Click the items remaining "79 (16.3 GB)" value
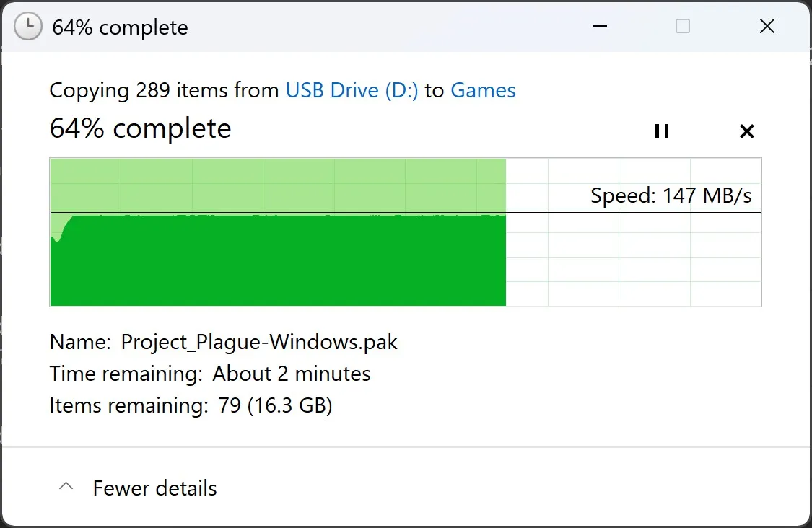The width and height of the screenshot is (812, 528). tap(275, 405)
